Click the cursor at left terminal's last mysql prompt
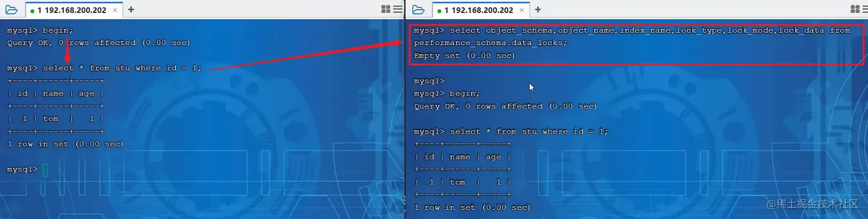The width and height of the screenshot is (868, 219). [x=45, y=170]
